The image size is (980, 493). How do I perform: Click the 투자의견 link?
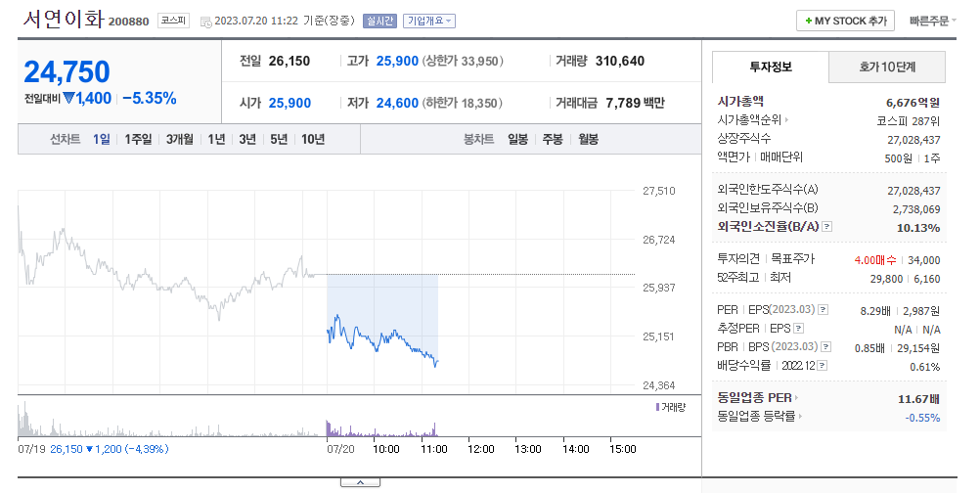coord(738,258)
